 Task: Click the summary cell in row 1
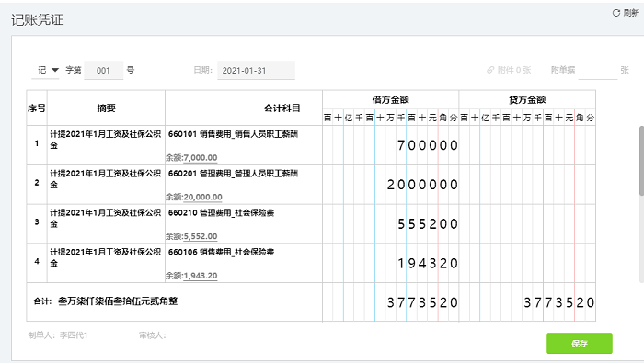[x=106, y=145]
